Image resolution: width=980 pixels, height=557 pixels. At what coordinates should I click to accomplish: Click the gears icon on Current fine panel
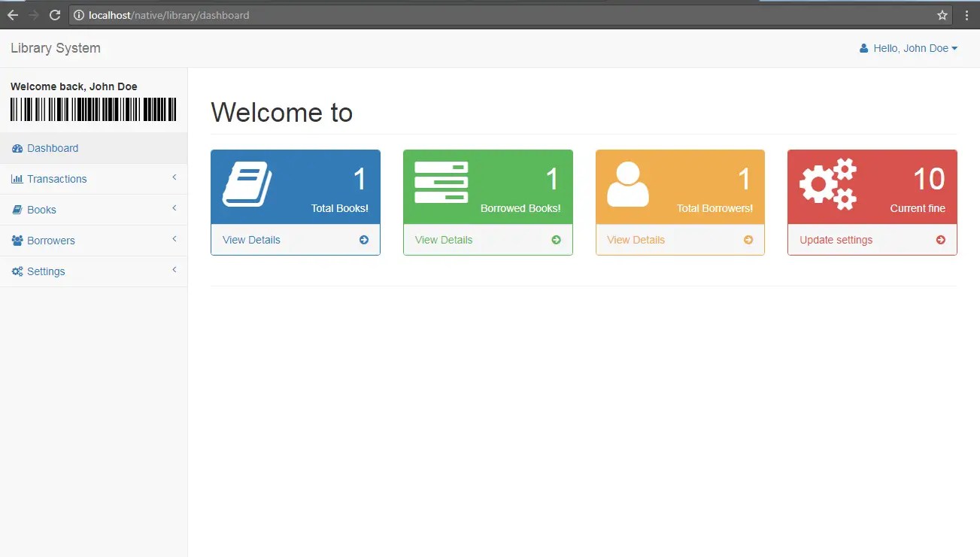coord(826,183)
